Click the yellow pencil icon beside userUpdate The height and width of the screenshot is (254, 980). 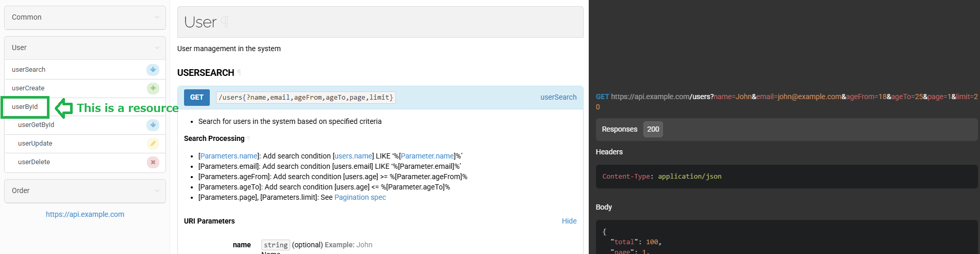tap(153, 144)
